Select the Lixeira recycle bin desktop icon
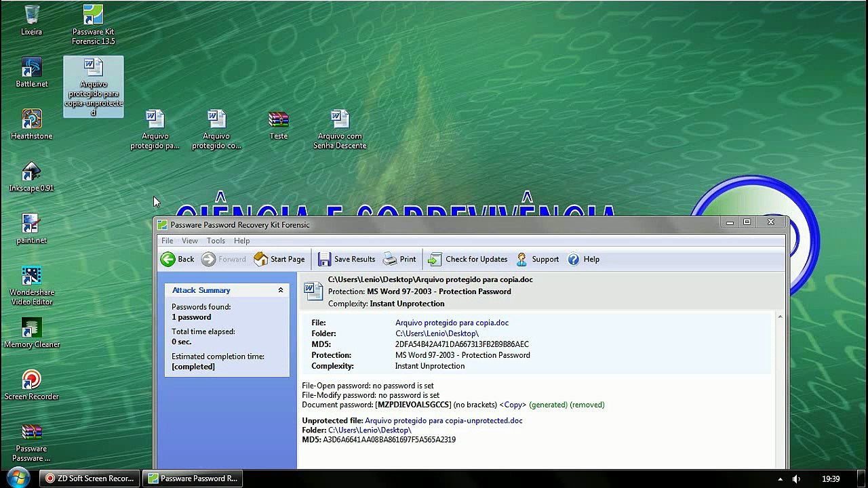The image size is (868, 488). 32,20
